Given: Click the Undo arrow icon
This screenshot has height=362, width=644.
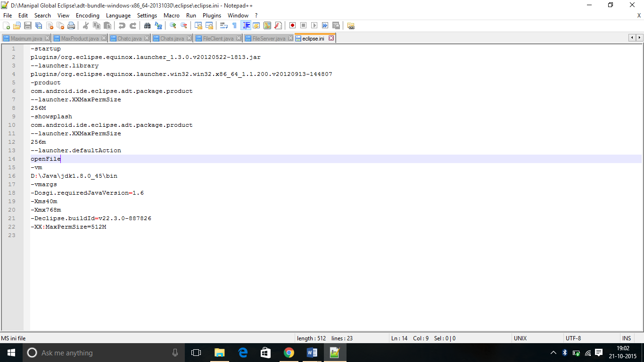Looking at the screenshot, I should (x=122, y=25).
